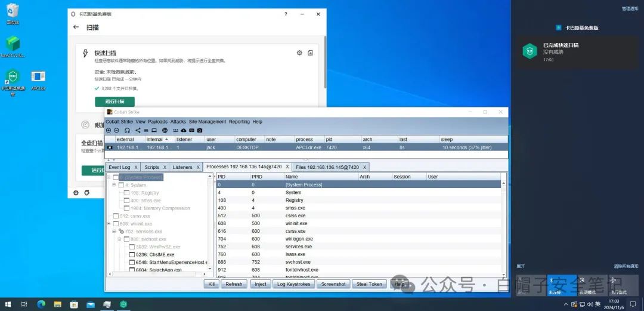This screenshot has width=644, height=311.
Task: Open File Explorer from the taskbar
Action: [x=57, y=304]
